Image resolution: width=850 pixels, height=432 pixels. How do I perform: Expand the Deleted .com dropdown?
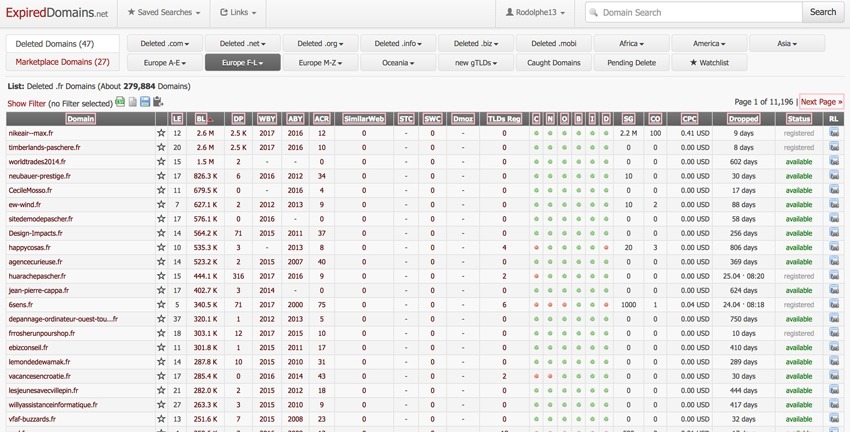[165, 43]
